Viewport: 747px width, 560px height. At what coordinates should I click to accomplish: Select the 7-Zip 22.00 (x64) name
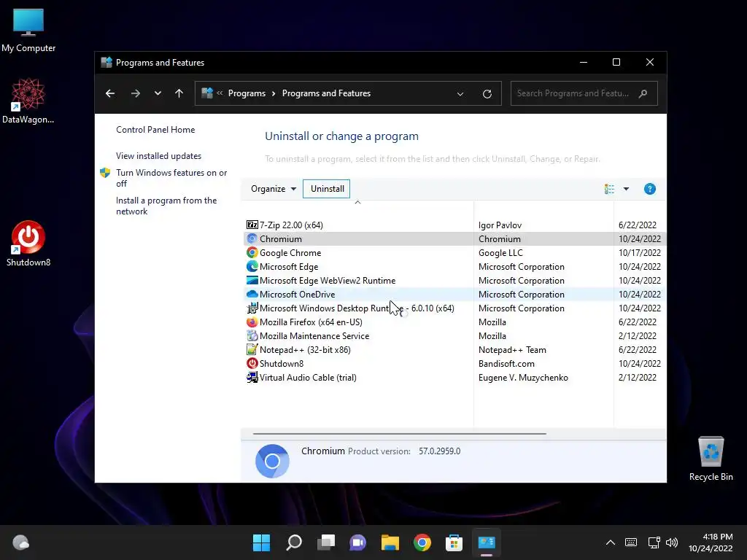pos(291,225)
